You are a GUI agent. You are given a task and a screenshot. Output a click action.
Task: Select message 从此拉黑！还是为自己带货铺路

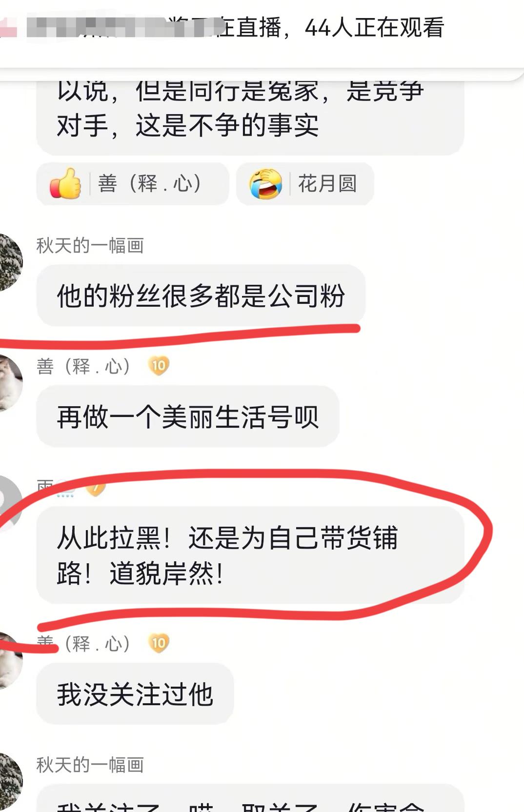click(250, 555)
